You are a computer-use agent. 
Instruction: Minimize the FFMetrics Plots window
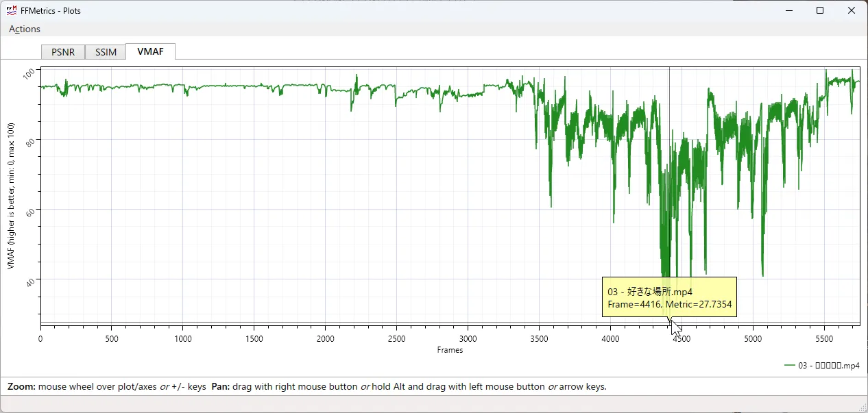click(x=788, y=10)
